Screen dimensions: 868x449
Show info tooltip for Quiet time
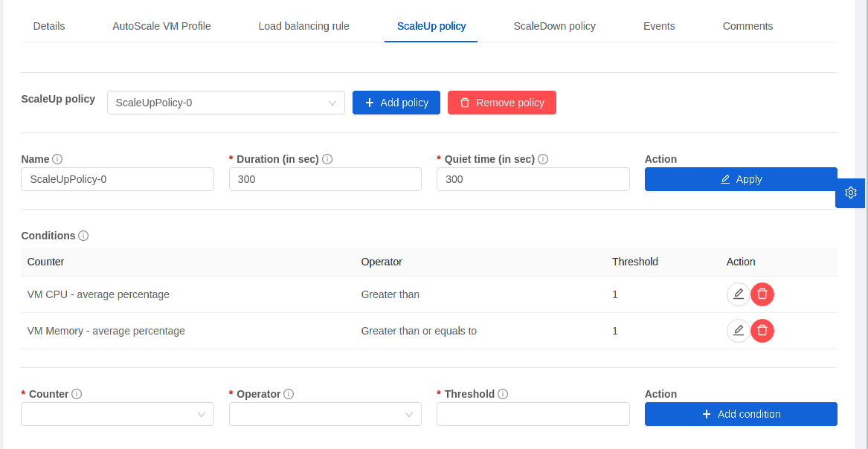[543, 159]
